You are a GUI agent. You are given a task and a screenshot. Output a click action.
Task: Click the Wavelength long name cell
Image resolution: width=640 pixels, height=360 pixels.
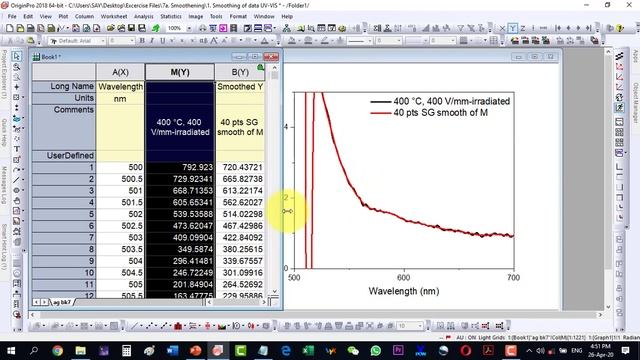(x=120, y=87)
